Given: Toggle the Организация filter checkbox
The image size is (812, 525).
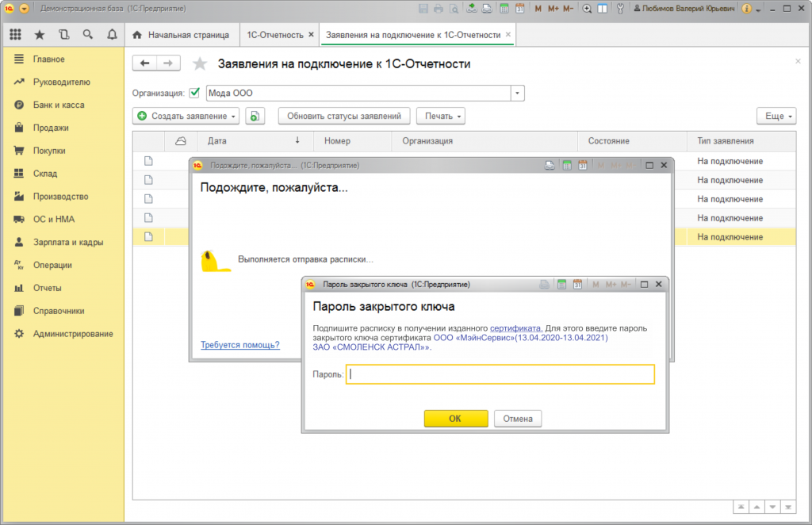Looking at the screenshot, I should pos(194,93).
